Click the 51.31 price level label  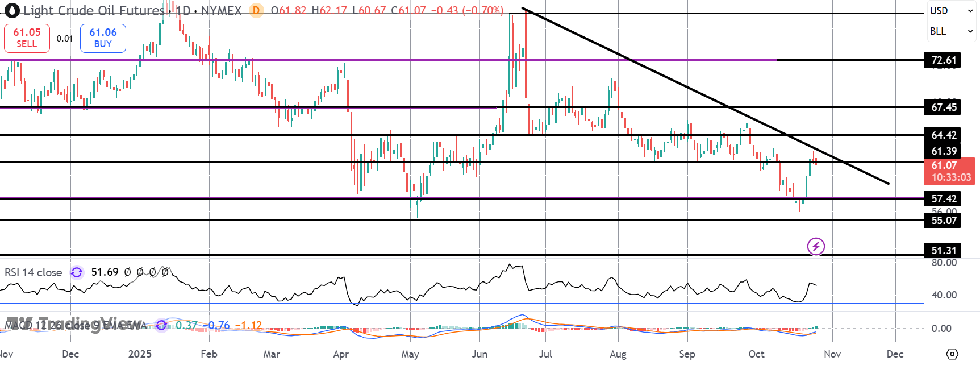[x=944, y=250]
